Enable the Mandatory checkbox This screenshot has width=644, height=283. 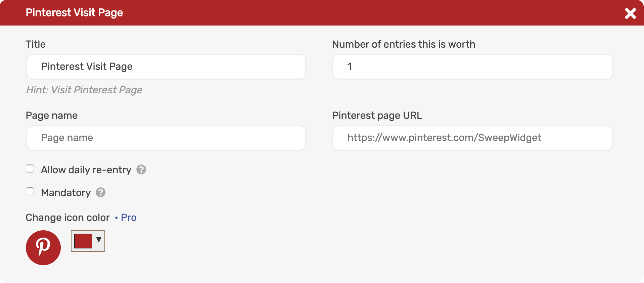[x=30, y=191]
